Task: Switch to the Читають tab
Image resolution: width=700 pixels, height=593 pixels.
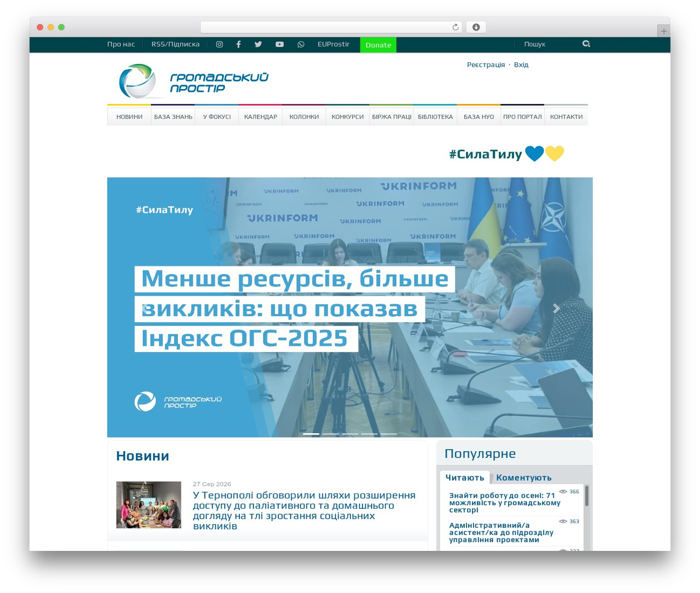Action: pyautogui.click(x=465, y=478)
